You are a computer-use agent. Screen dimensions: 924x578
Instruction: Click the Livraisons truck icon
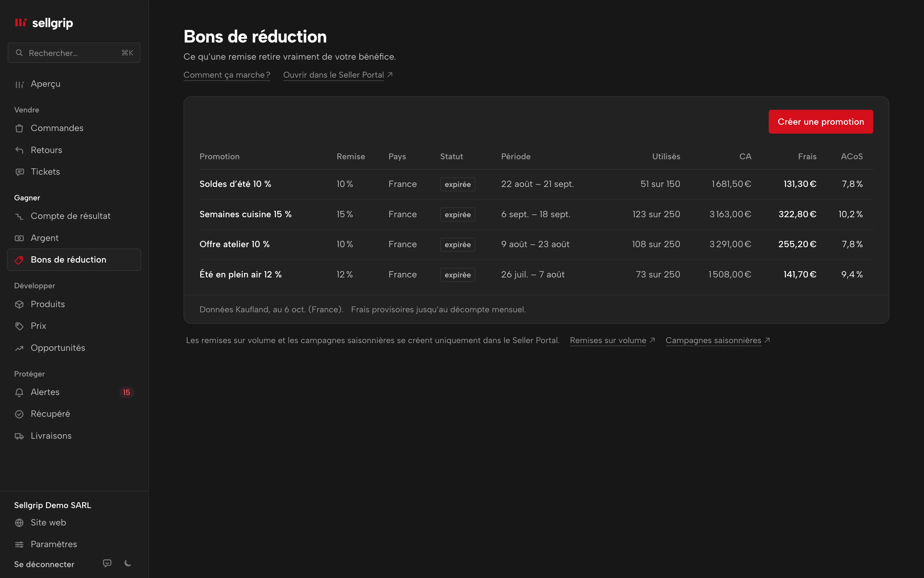[x=19, y=436]
